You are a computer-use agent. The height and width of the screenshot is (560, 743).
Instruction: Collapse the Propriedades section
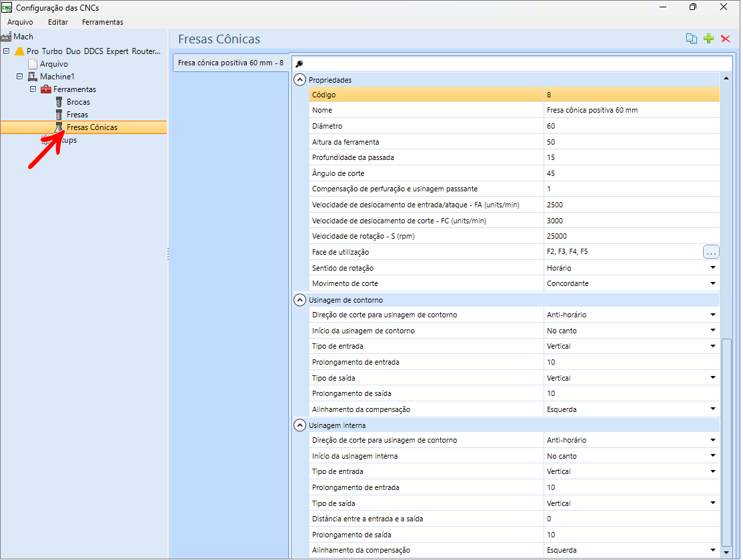[x=300, y=79]
